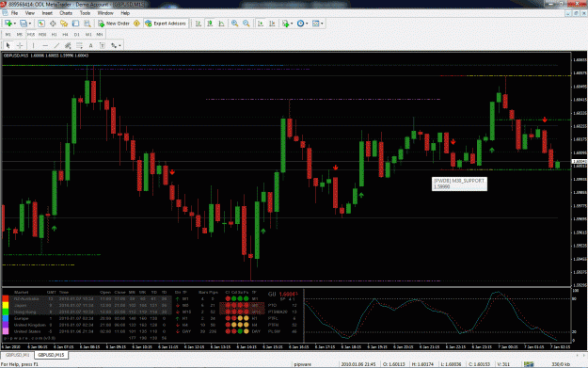Launch MetaEditor with the yellow diamond icon
588x368 pixels.
[x=136, y=24]
